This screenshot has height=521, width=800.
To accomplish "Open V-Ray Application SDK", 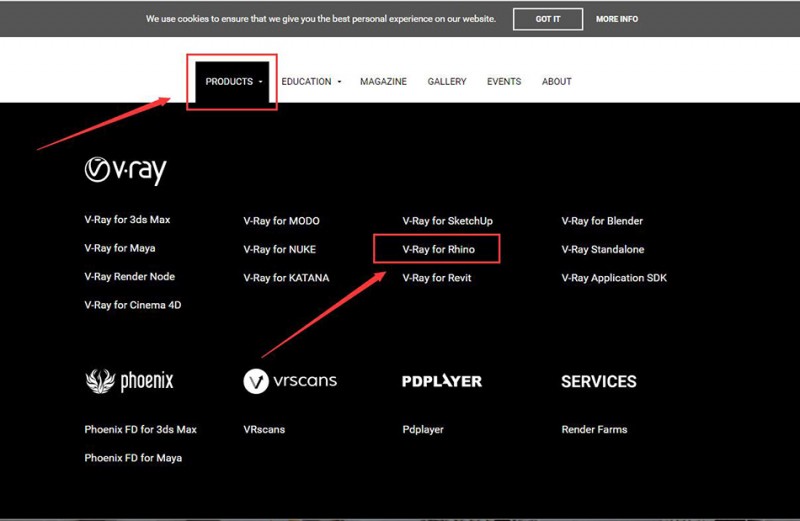I will pyautogui.click(x=614, y=278).
